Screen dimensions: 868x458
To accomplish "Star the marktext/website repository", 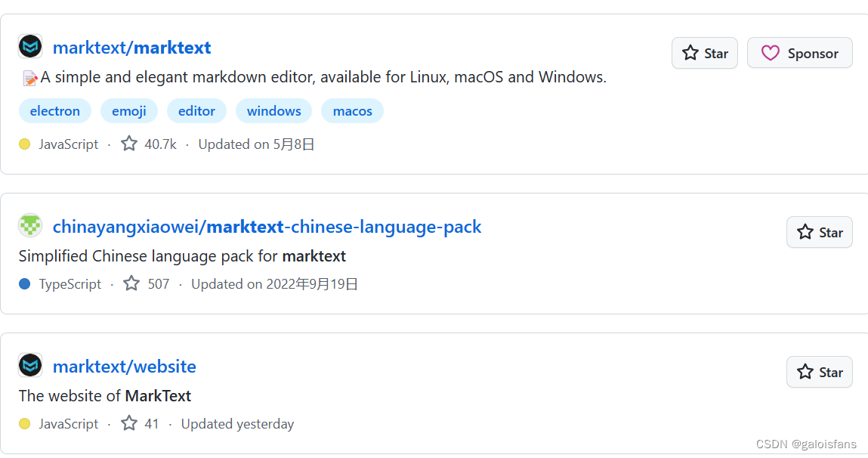I will [819, 372].
